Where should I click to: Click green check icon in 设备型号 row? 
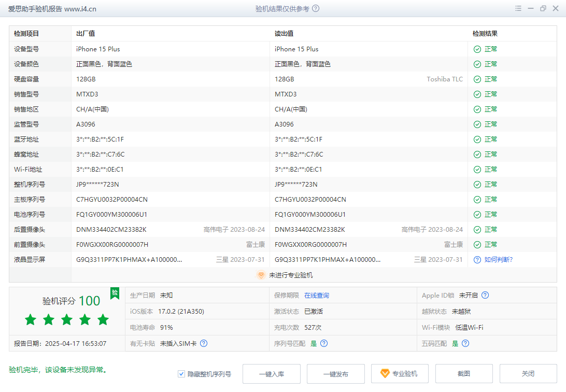click(477, 49)
